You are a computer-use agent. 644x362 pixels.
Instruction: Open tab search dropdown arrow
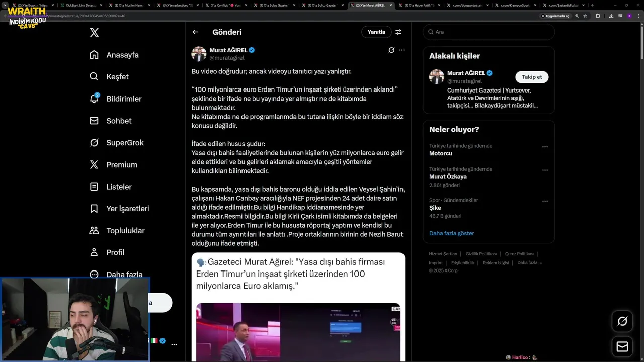click(5, 5)
